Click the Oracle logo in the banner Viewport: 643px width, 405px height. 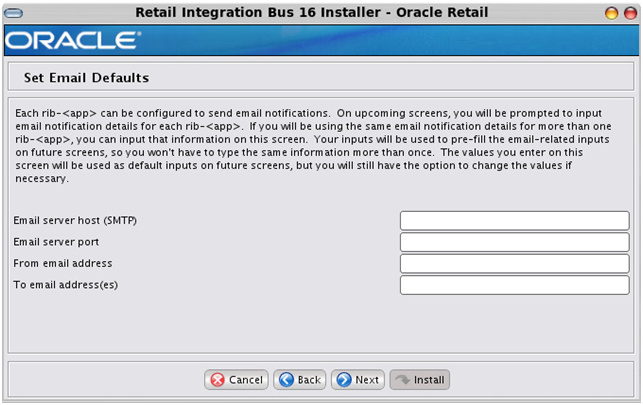73,41
